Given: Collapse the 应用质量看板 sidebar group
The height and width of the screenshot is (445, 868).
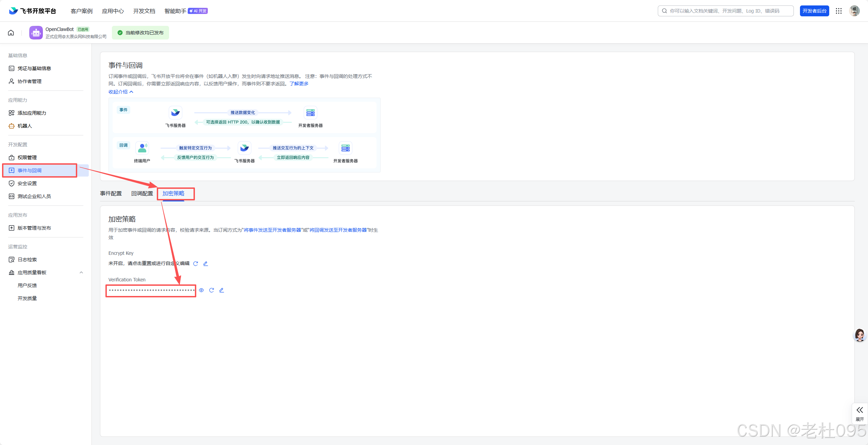Looking at the screenshot, I should (81, 273).
